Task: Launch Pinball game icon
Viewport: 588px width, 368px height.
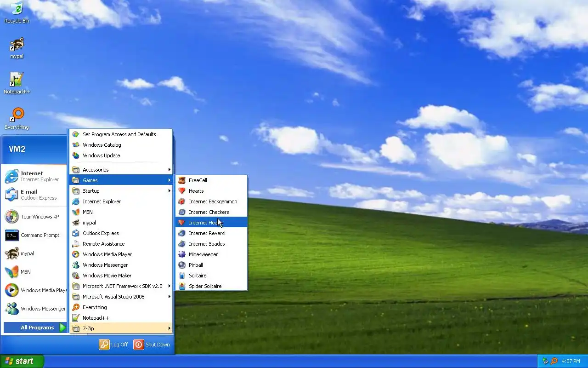Action: [x=182, y=265]
